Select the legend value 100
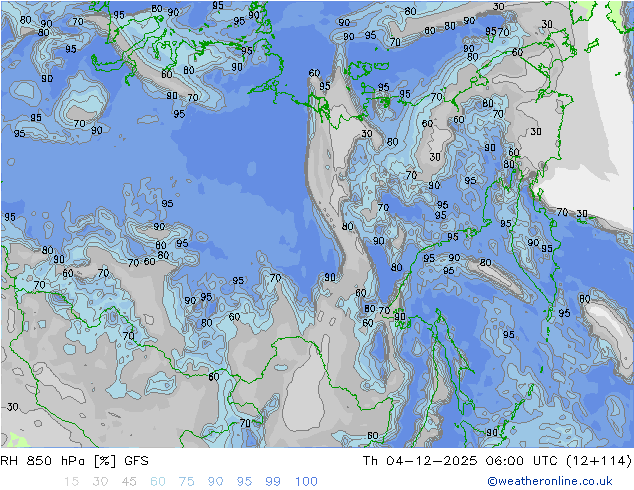Screen dimensions: 634x490 [306, 481]
